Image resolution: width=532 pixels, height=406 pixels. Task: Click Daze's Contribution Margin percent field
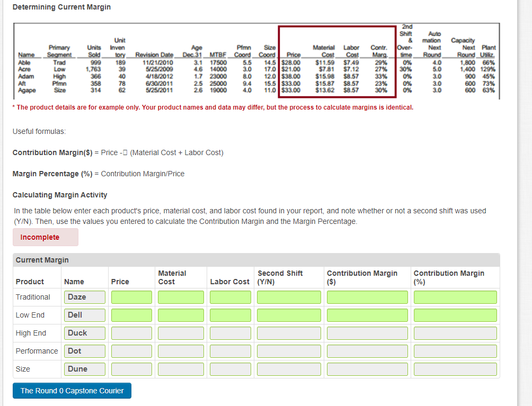[455, 297]
